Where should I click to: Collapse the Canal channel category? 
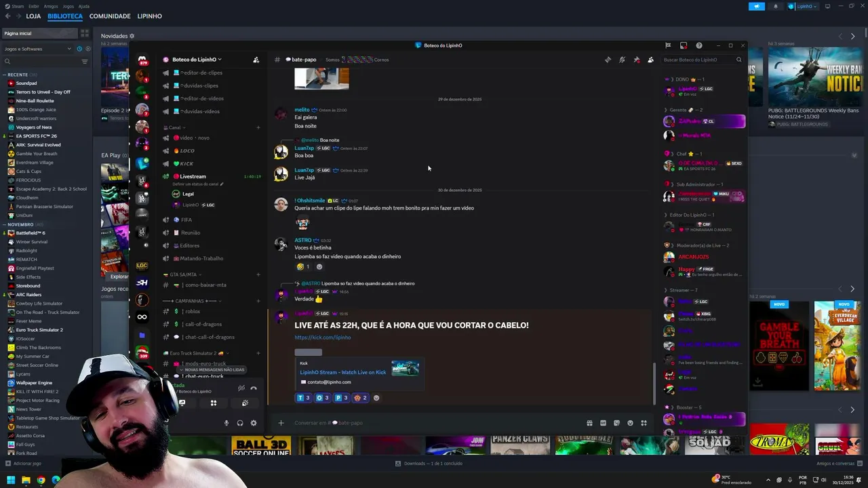174,127
